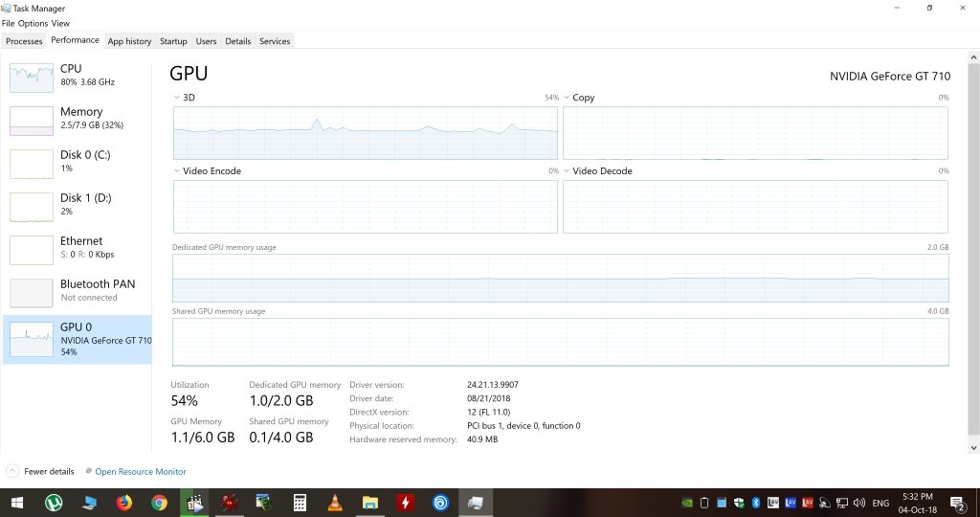980x517 pixels.
Task: Click scrollbar down arrow in performance pane
Action: 973,448
